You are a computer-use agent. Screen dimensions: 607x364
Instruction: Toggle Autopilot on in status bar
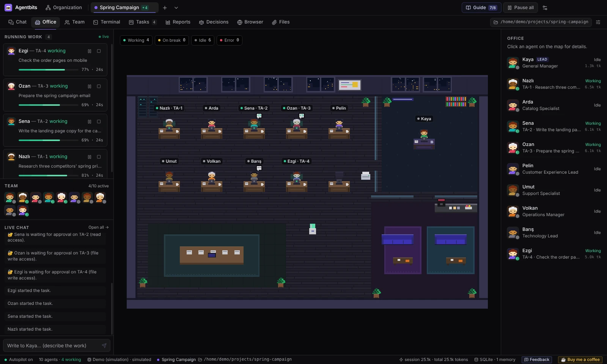coord(18,359)
